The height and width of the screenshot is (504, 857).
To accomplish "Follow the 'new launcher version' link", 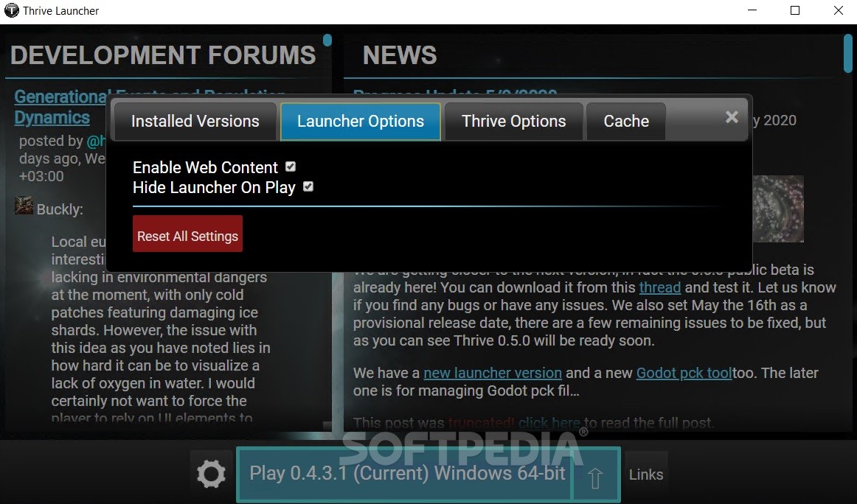I will click(493, 373).
